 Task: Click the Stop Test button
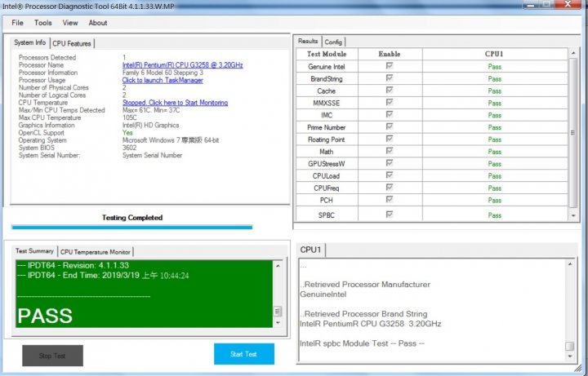click(x=52, y=356)
